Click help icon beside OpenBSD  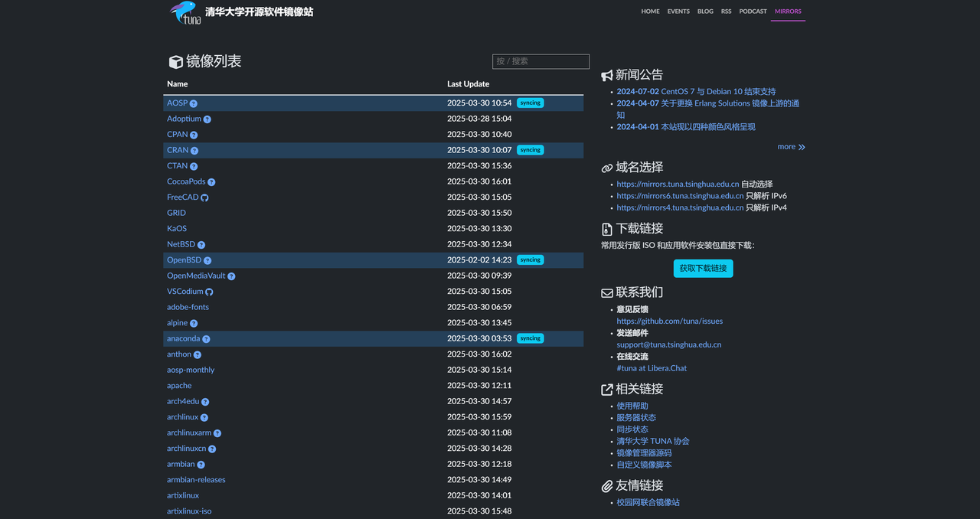207,260
